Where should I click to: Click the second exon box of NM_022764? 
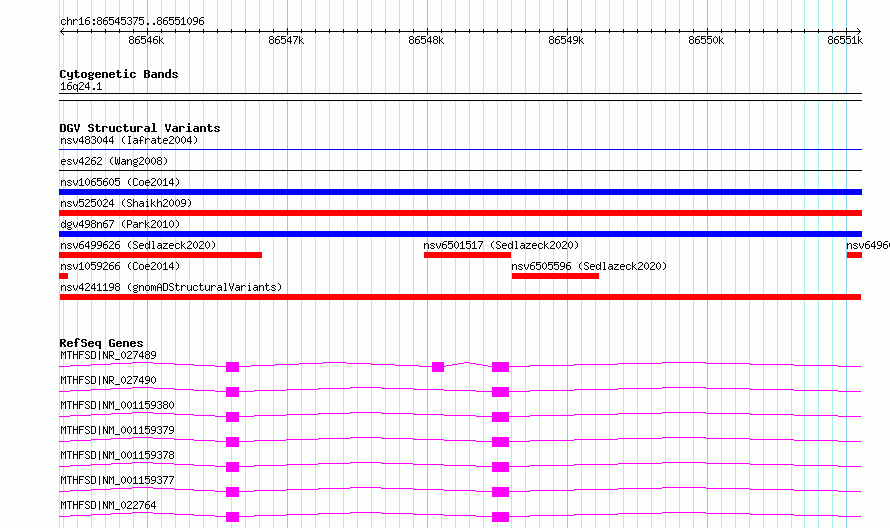500,517
